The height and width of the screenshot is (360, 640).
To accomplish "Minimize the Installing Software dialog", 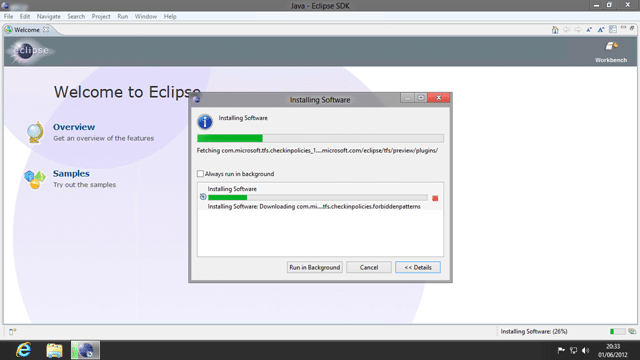I will click(407, 98).
